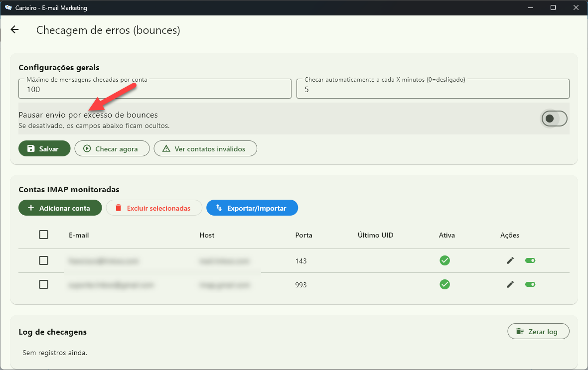
Task: Open Exportar/Importar options
Action: tap(252, 208)
